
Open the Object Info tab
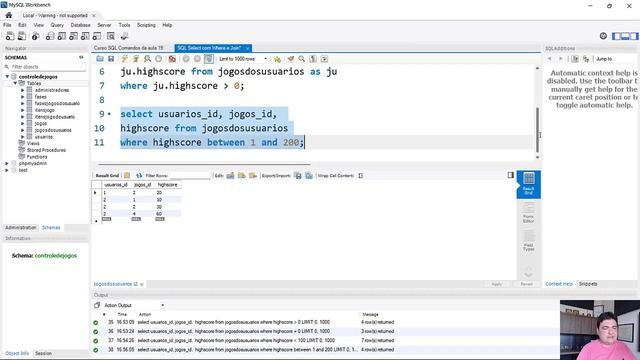pos(17,353)
